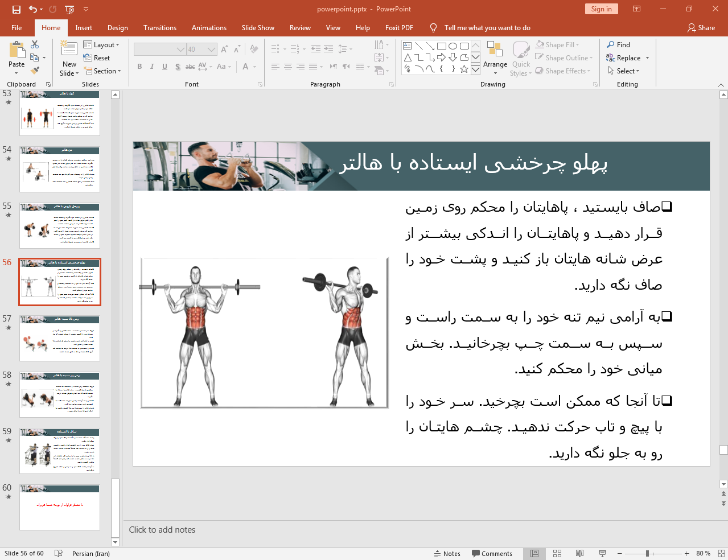
Task: Switch to the Slide Show tab
Action: [258, 28]
